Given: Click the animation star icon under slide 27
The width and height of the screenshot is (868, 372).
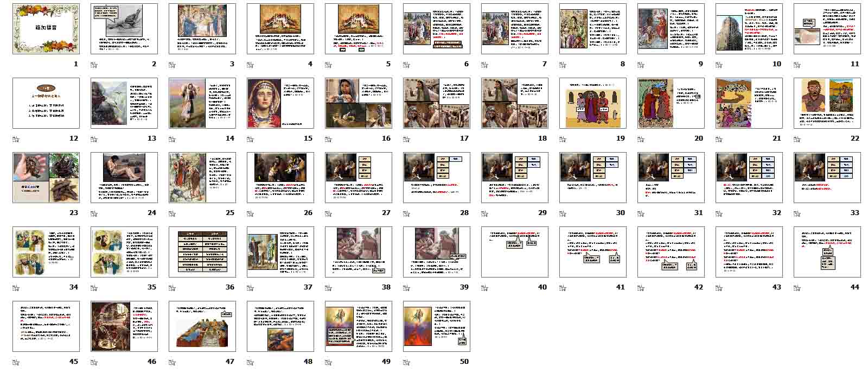Looking at the screenshot, I should click(328, 213).
